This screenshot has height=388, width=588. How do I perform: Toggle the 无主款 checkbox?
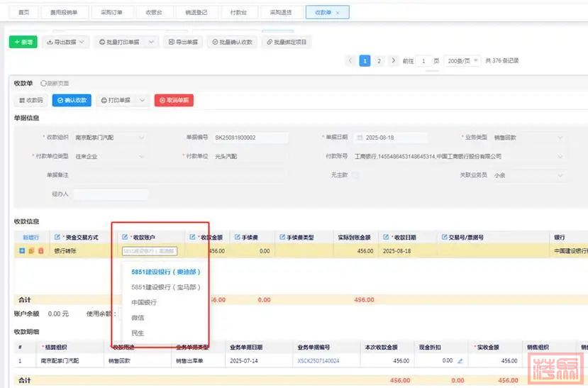click(x=355, y=174)
